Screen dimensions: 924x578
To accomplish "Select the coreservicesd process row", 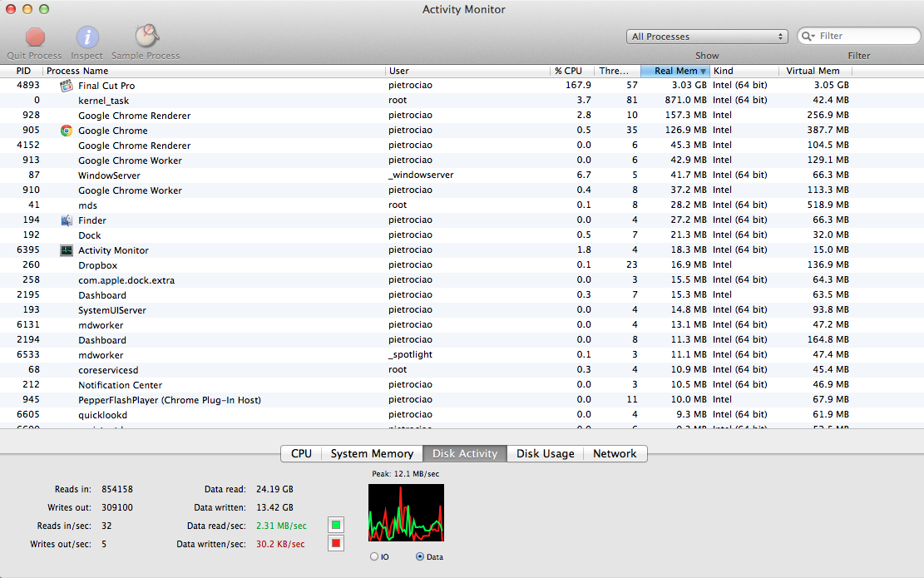I will point(462,370).
